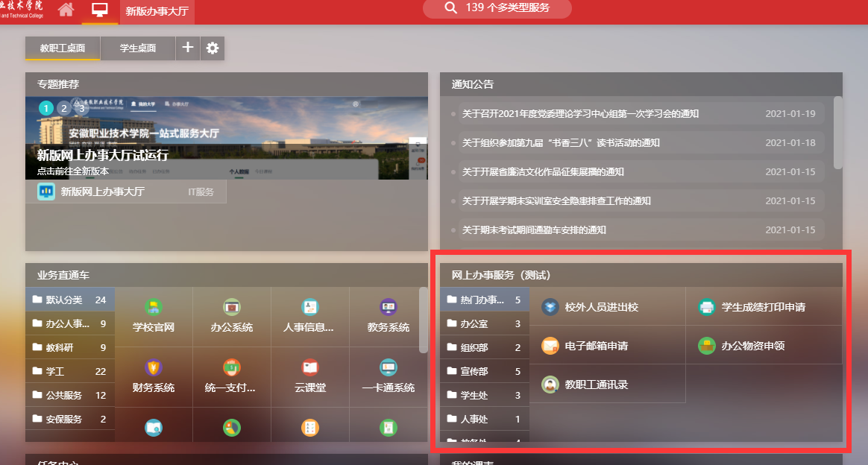
Task: Select 热门办事 category in 网上办事服务
Action: point(485,300)
